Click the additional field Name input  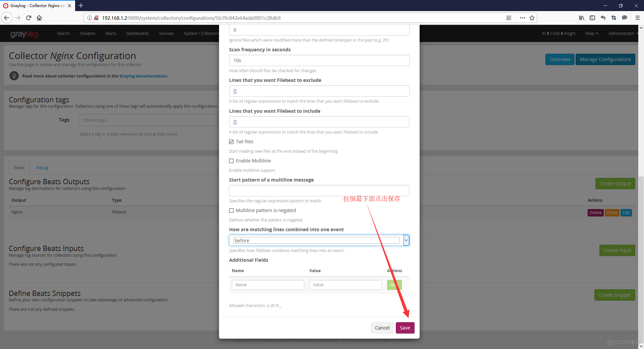[268, 285]
